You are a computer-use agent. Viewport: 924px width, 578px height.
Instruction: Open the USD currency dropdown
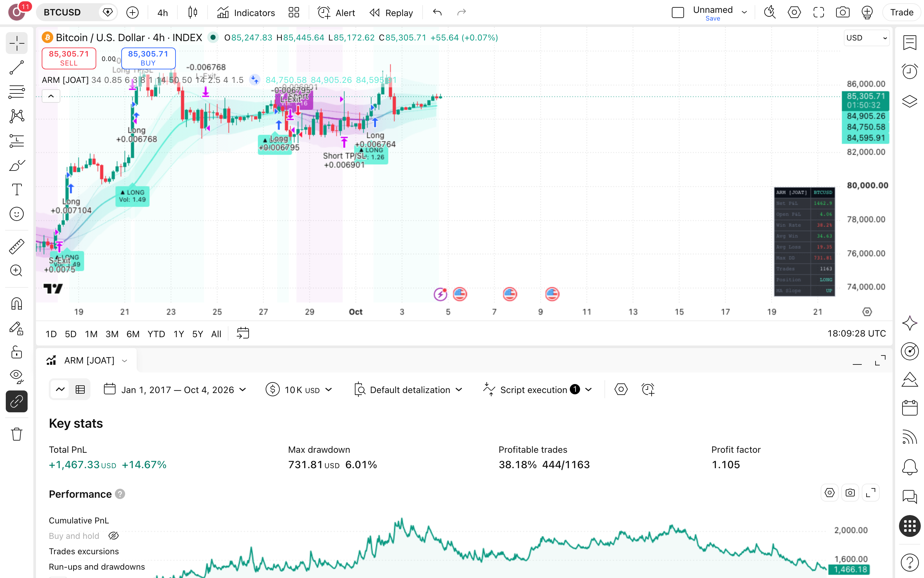(x=866, y=38)
